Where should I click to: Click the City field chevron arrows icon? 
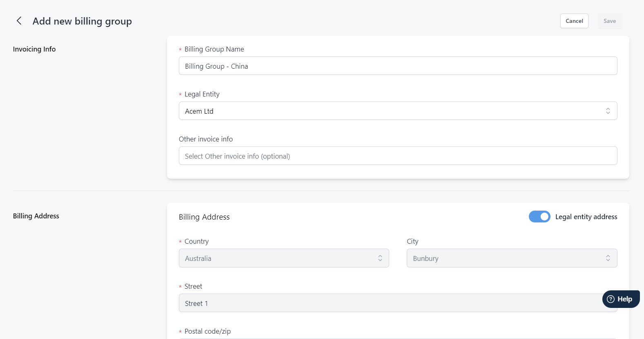click(608, 258)
